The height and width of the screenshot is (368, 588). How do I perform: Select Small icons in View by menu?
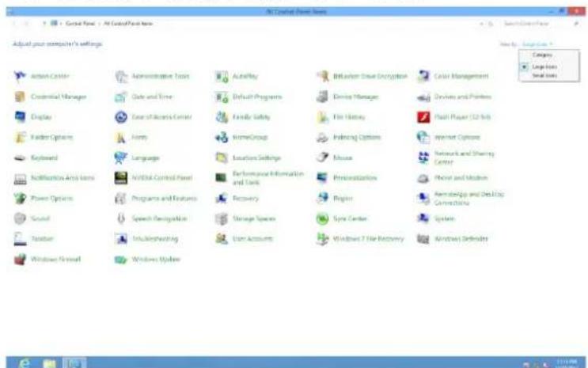(544, 74)
